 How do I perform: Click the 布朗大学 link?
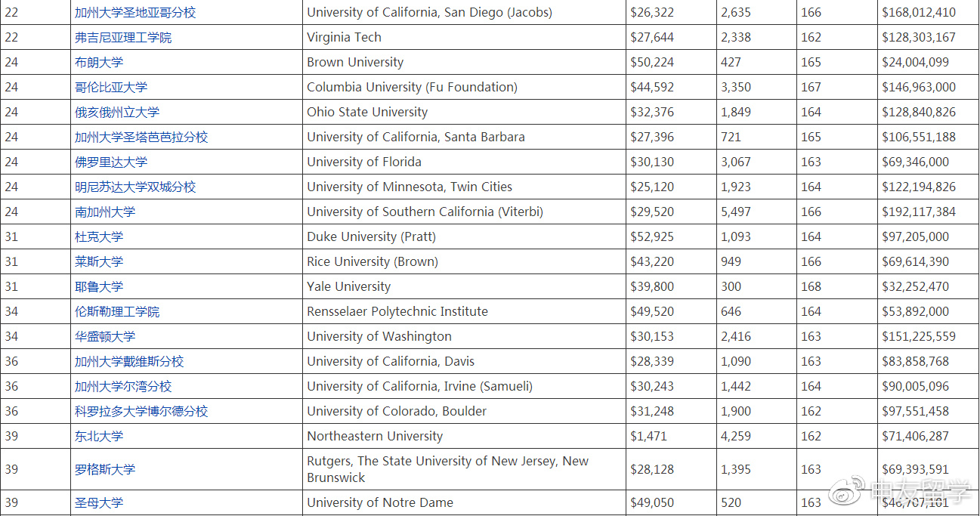click(99, 63)
